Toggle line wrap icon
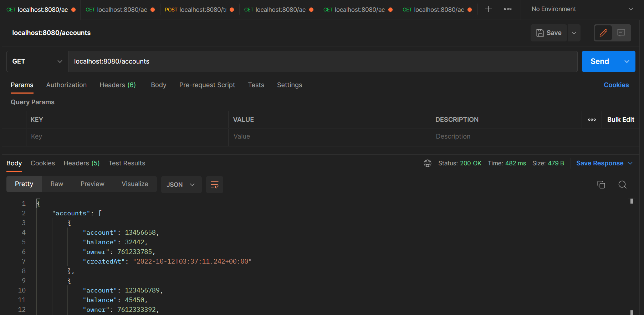The image size is (644, 315). pyautogui.click(x=215, y=185)
